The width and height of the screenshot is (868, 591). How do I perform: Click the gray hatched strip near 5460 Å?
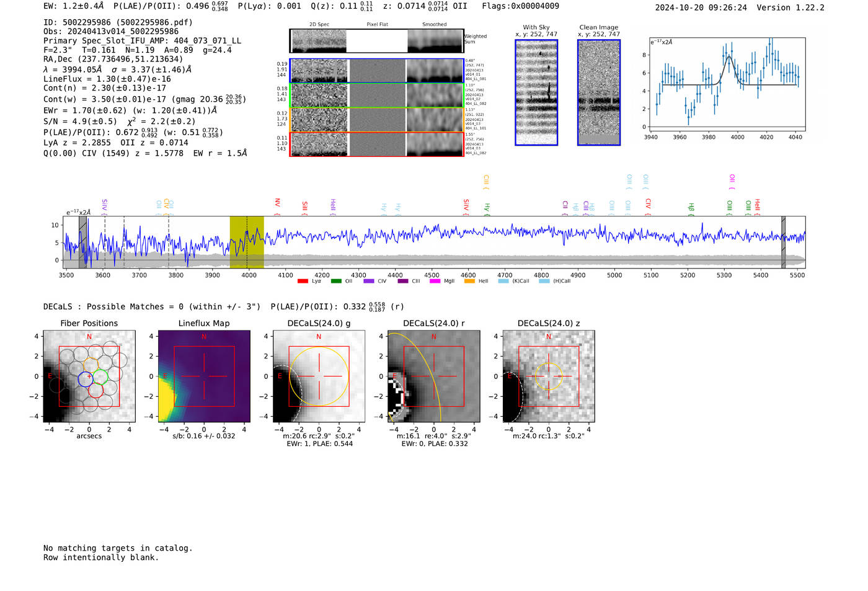(x=783, y=242)
